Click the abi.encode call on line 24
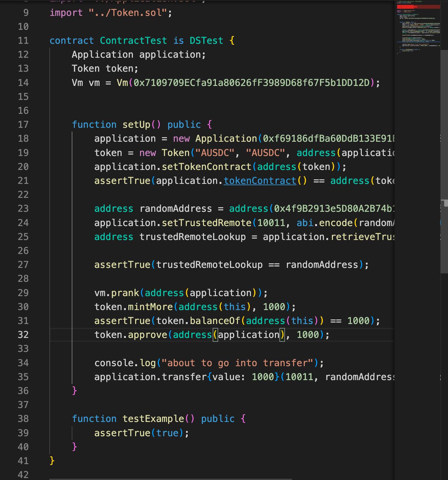 pos(324,223)
